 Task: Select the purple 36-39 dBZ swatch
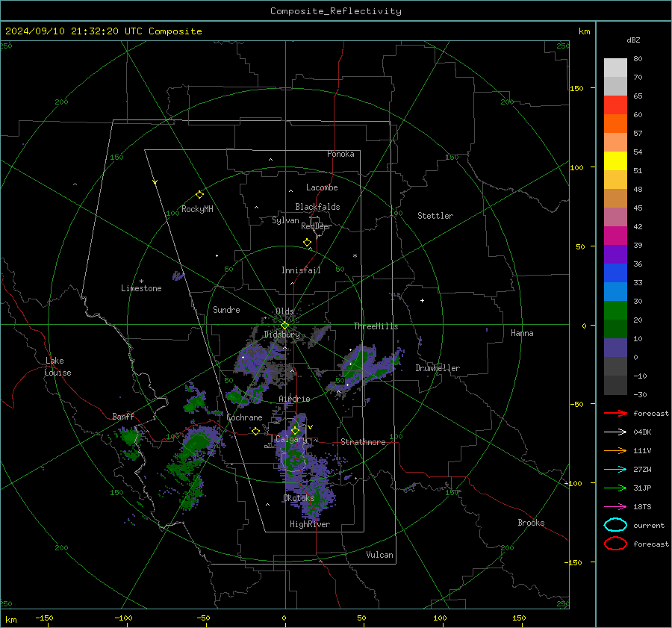click(x=615, y=254)
